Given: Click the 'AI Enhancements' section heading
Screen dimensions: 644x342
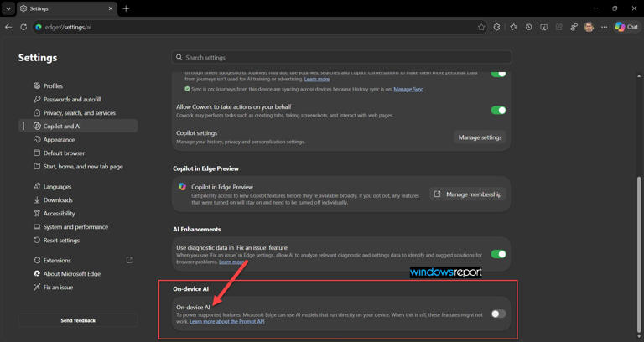Looking at the screenshot, I should [197, 230].
